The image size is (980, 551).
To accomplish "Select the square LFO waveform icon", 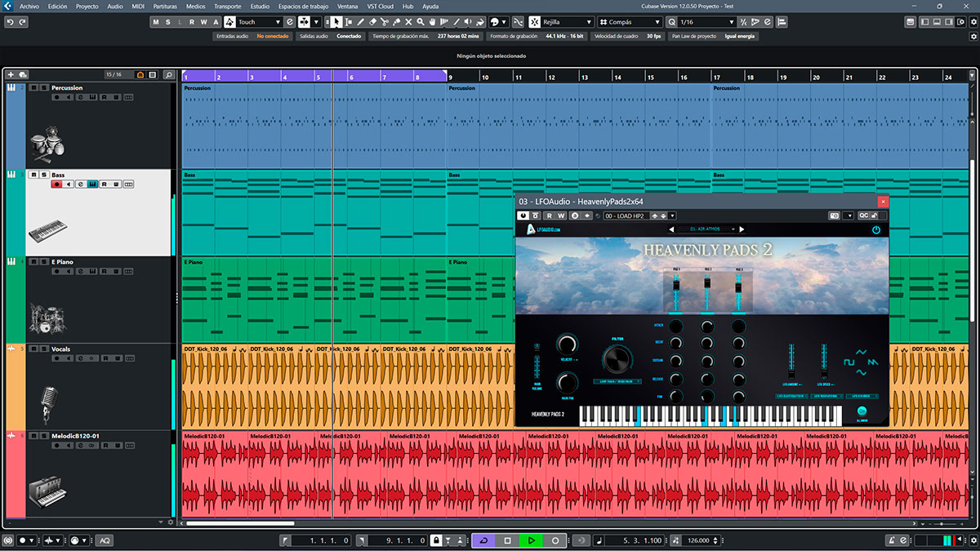I will (x=849, y=362).
